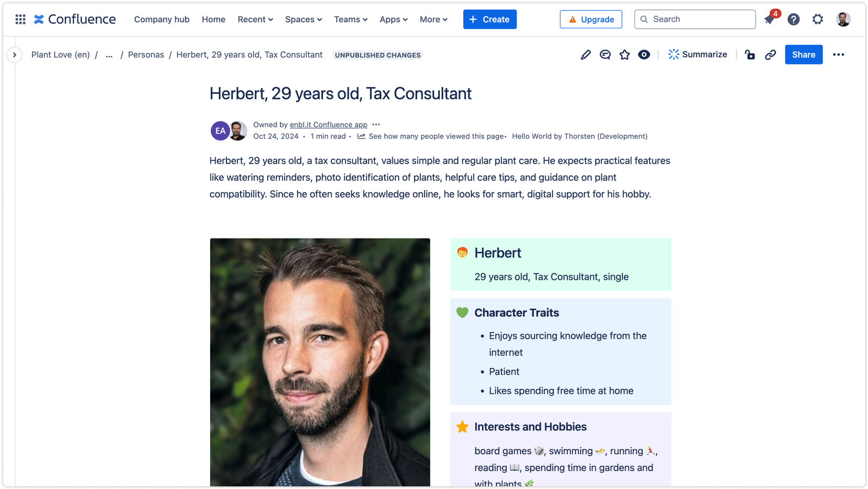
Task: Open page restrictions lock icon
Action: tap(750, 55)
